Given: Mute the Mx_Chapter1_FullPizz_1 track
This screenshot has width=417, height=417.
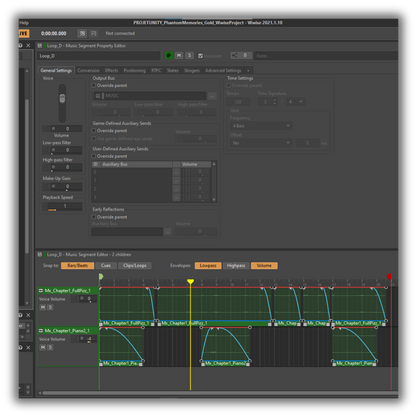Looking at the screenshot, I should (x=43, y=307).
